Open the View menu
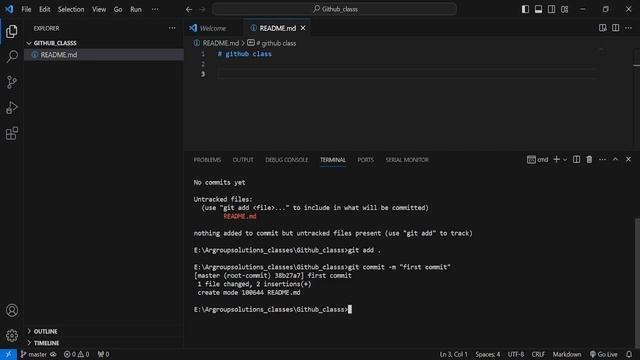Image resolution: width=640 pixels, height=360 pixels. pos(99,9)
